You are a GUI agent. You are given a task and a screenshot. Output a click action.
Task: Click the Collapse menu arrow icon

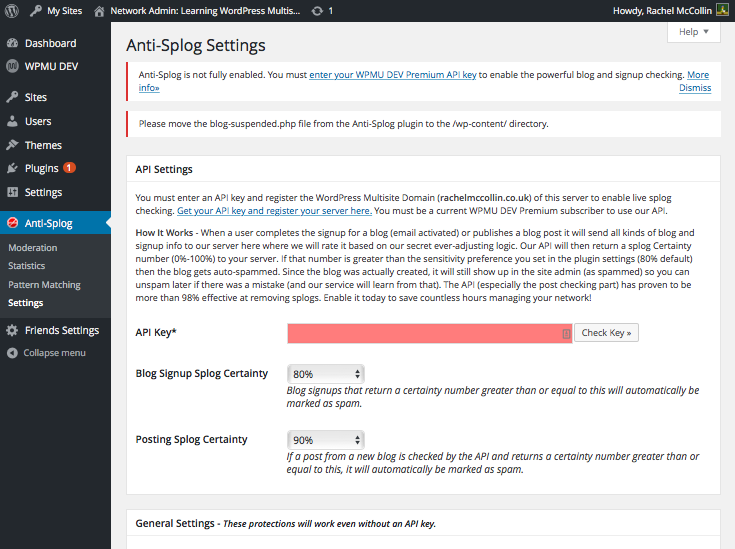click(x=13, y=353)
